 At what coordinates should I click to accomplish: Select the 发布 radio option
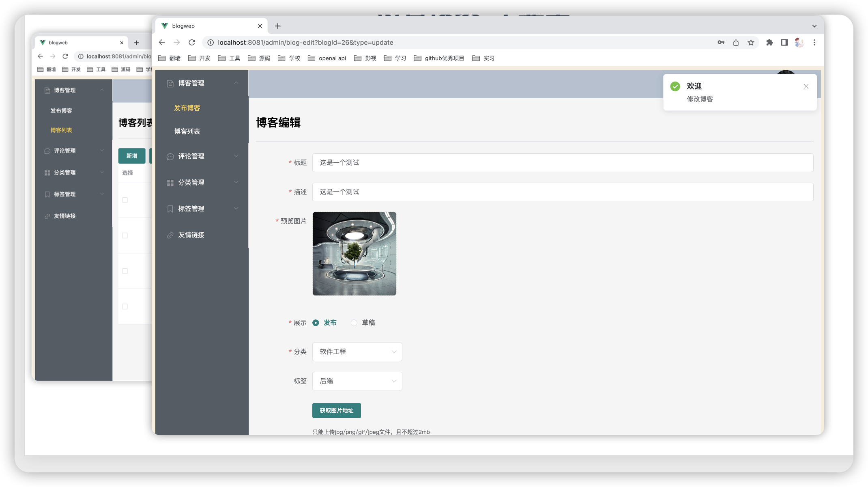(316, 323)
